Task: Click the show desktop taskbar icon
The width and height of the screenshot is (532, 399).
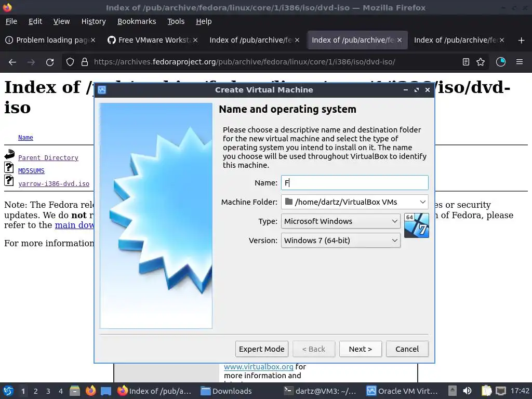Action: coord(106,391)
